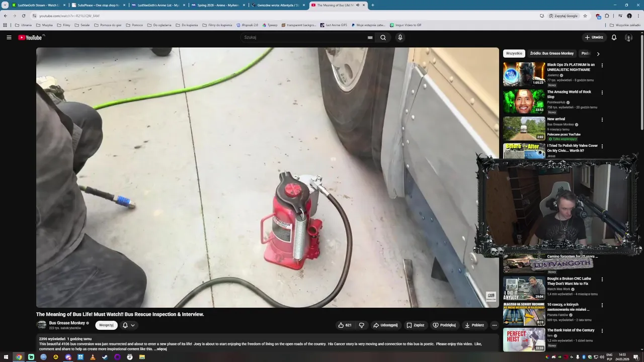Click 'Zapytaj Google' in the address bar
This screenshot has height=362, width=644.
(x=563, y=16)
